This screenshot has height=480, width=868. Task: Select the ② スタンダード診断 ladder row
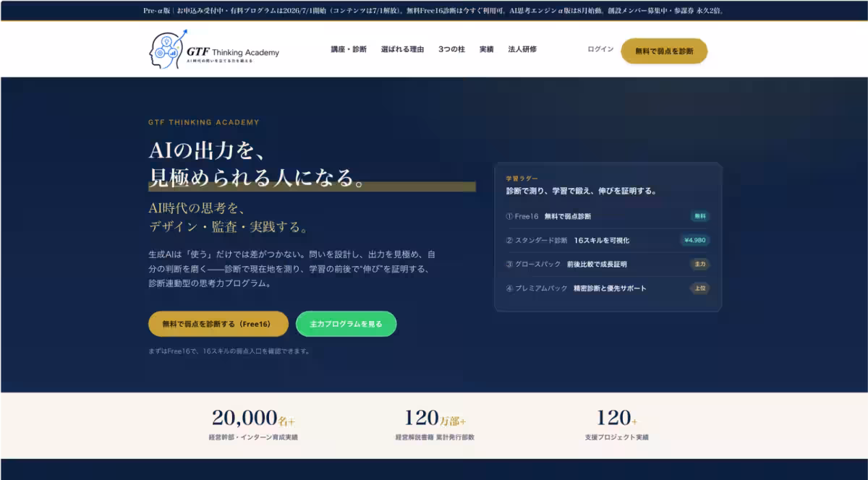pyautogui.click(x=608, y=240)
